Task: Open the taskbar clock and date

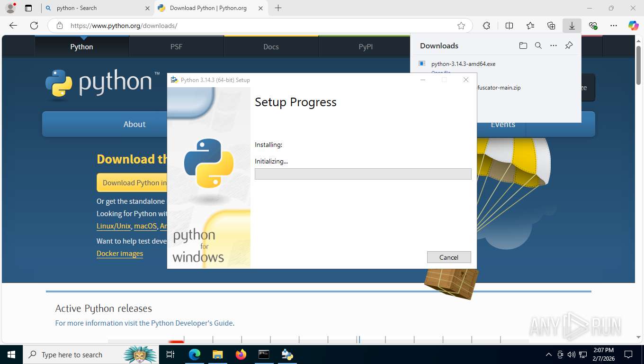Action: [x=603, y=355]
